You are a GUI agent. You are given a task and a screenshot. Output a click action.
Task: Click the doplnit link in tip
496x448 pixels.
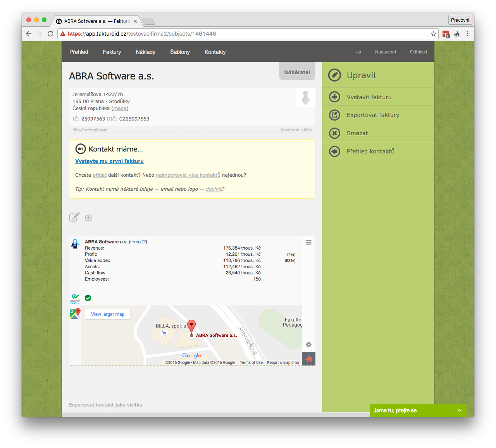[214, 189]
